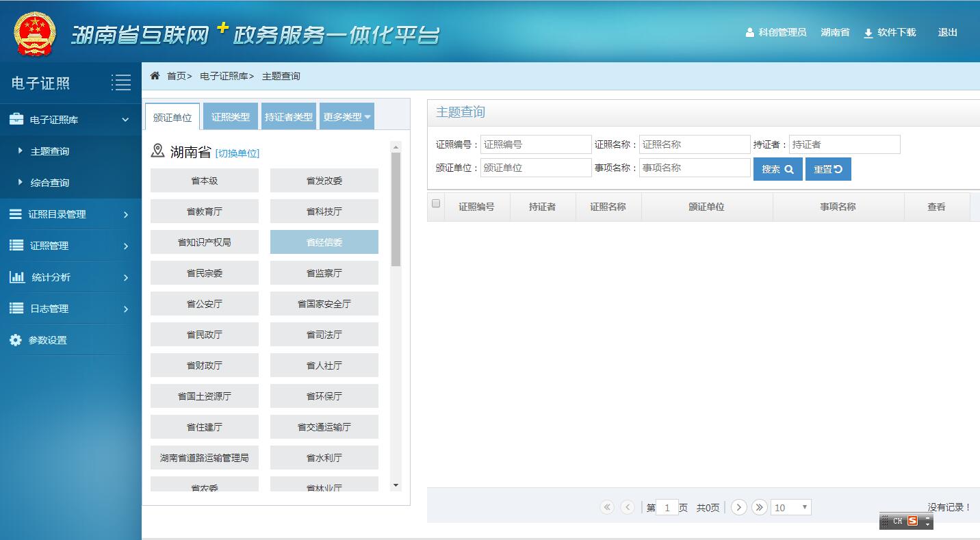980x540 pixels.
Task: Click the 统计分析 bar chart icon
Action: 16,277
